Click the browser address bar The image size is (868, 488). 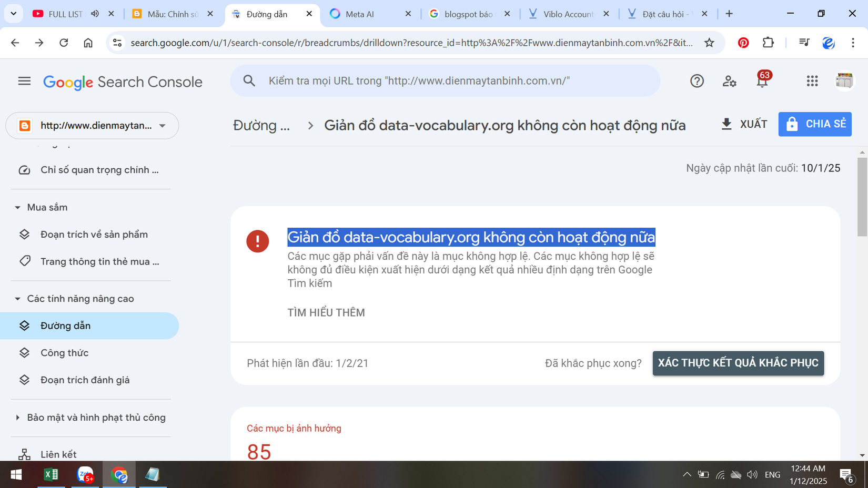point(411,43)
